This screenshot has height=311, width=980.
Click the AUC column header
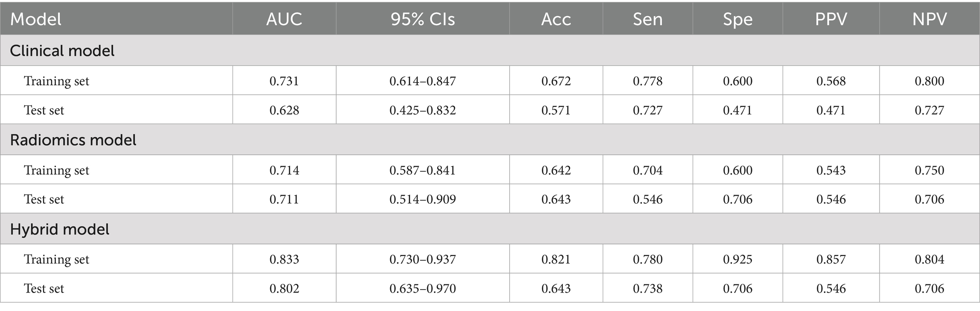284,19
